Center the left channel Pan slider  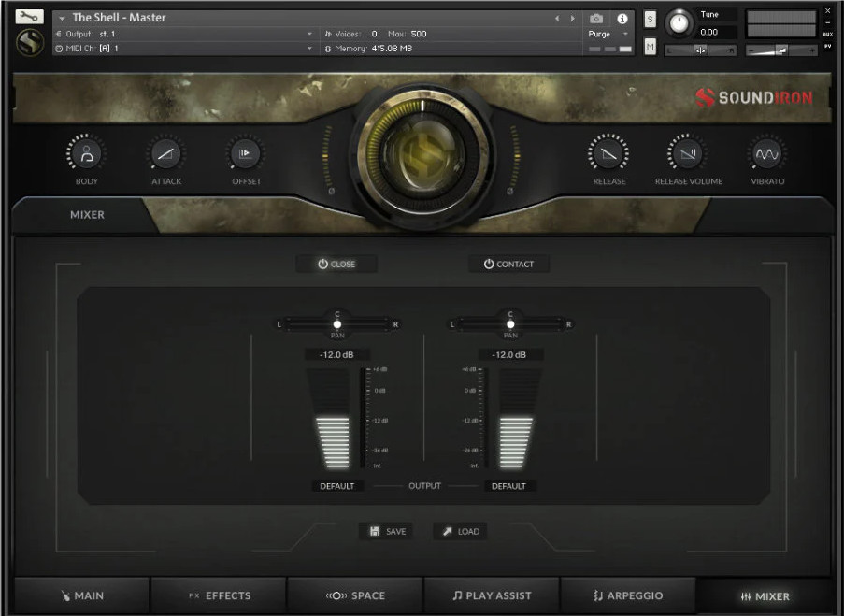point(337,322)
